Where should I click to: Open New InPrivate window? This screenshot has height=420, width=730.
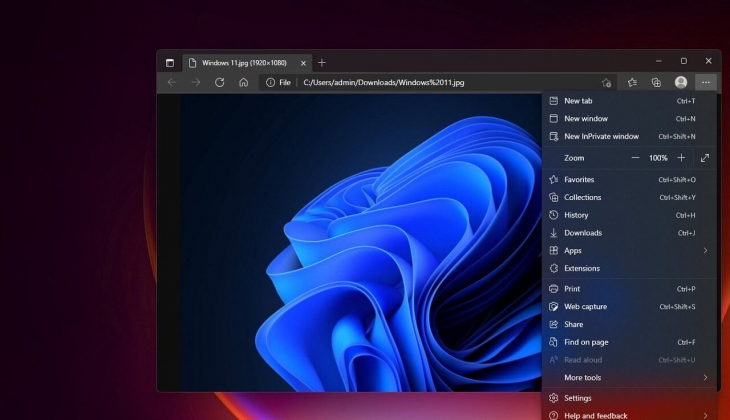click(x=629, y=136)
